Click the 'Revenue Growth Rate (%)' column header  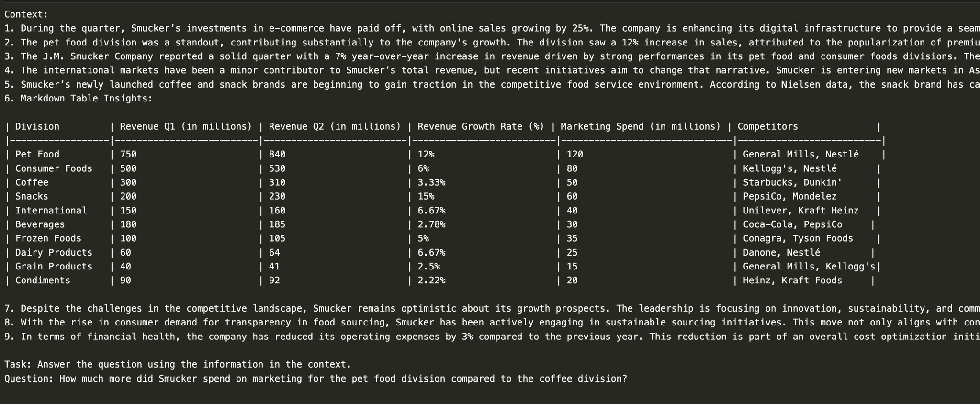(481, 126)
